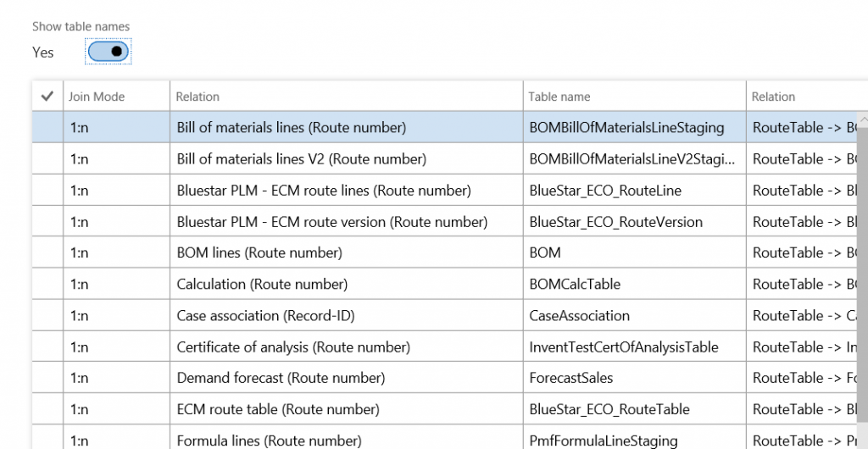Tick the selection cell for Certificate of analysis row
Screen dimensions: 868x449
(47, 346)
